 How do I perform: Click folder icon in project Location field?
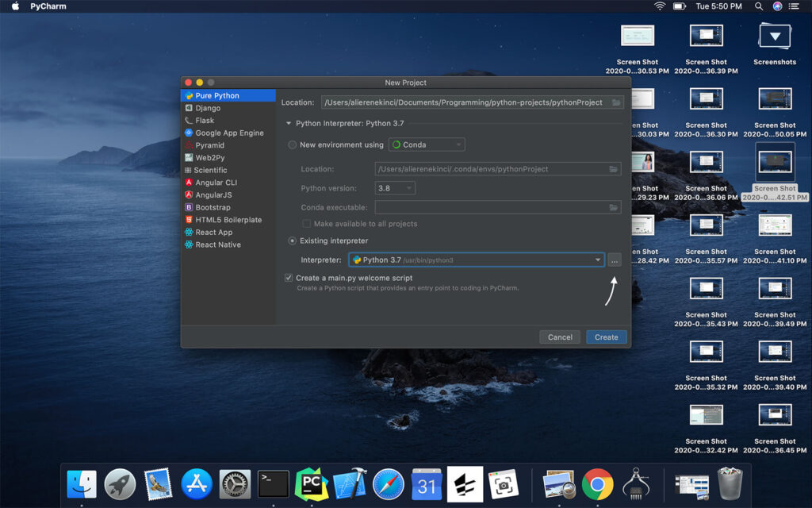tap(615, 102)
